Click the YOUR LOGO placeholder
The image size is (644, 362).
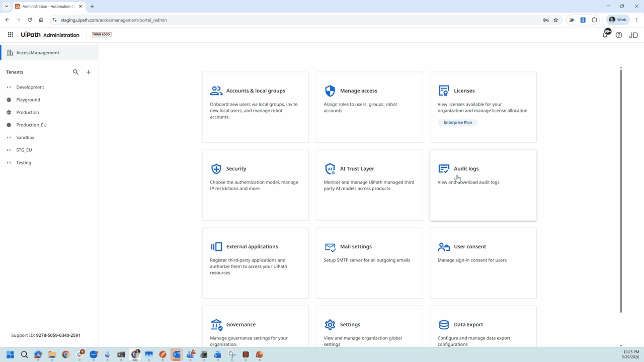coord(101,35)
